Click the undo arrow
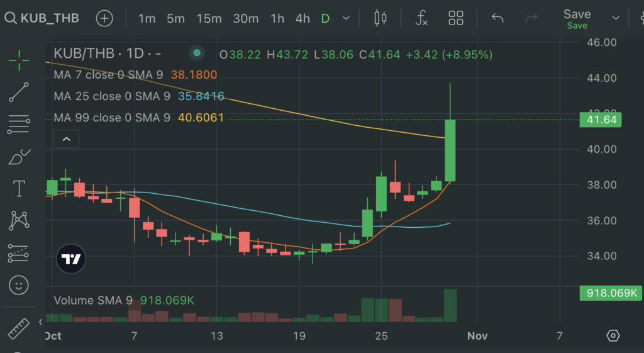The height and width of the screenshot is (353, 644). (497, 18)
